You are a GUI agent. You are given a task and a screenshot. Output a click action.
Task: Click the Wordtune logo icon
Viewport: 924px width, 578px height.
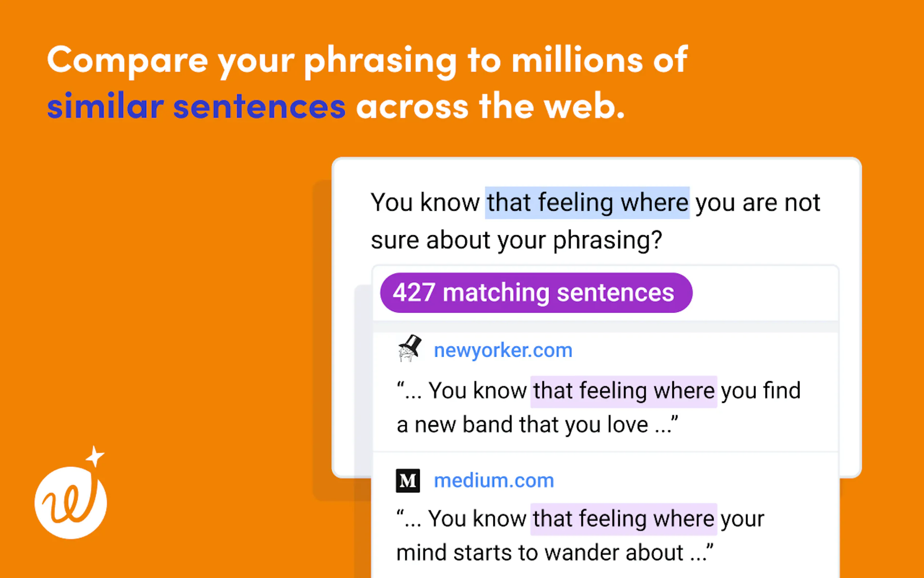(71, 502)
